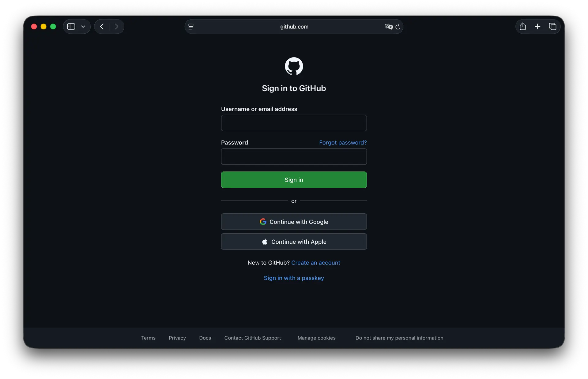Open a new tab with plus icon
The width and height of the screenshot is (588, 379).
(x=537, y=27)
